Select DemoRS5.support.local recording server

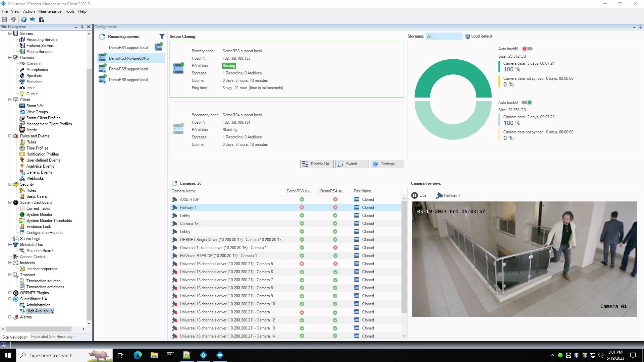[131, 69]
